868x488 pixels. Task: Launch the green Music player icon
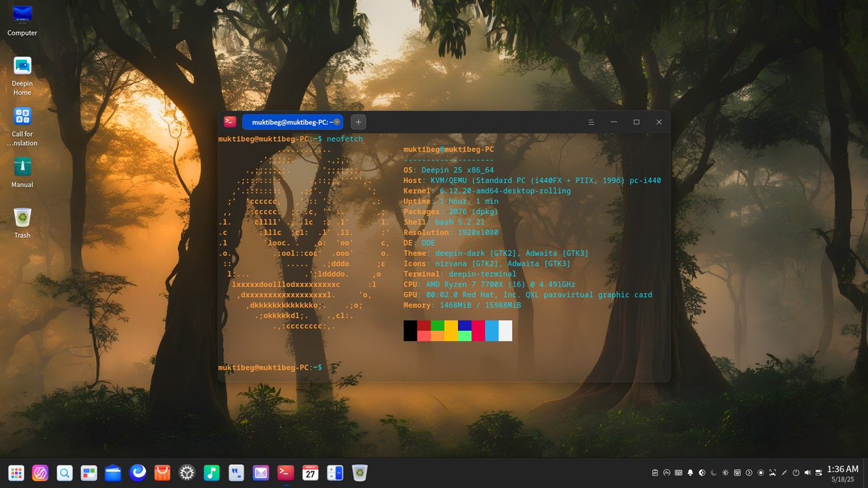click(211, 473)
